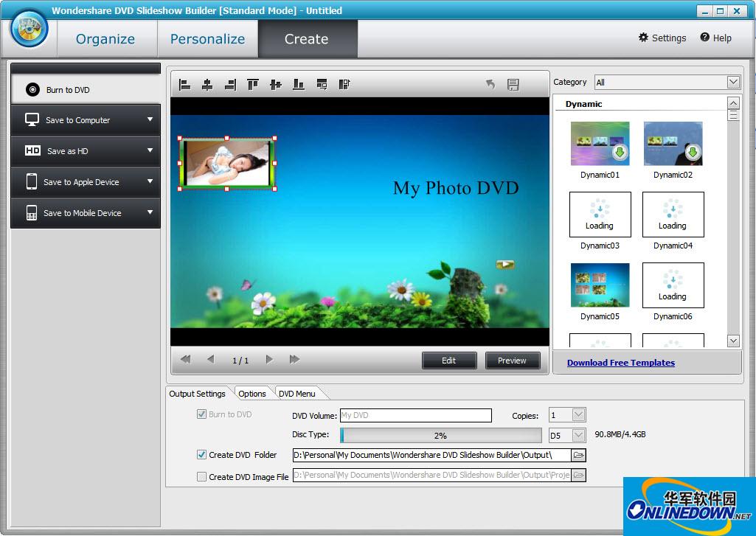Click the align right toolbar icon
The width and height of the screenshot is (756, 536).
(x=230, y=85)
